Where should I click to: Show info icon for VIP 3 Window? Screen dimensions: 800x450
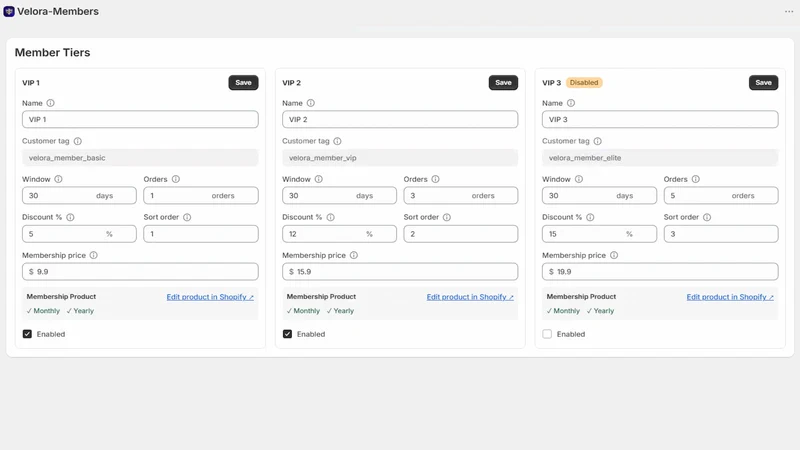tap(579, 179)
